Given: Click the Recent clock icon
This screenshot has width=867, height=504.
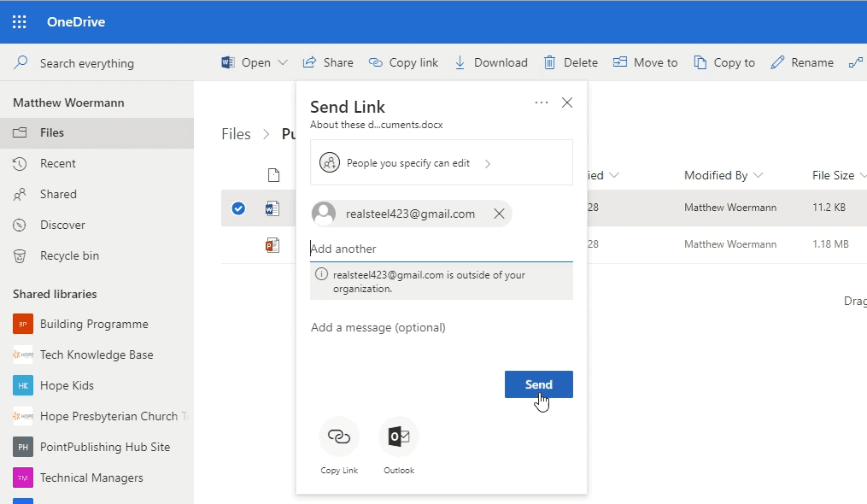Looking at the screenshot, I should [x=20, y=163].
